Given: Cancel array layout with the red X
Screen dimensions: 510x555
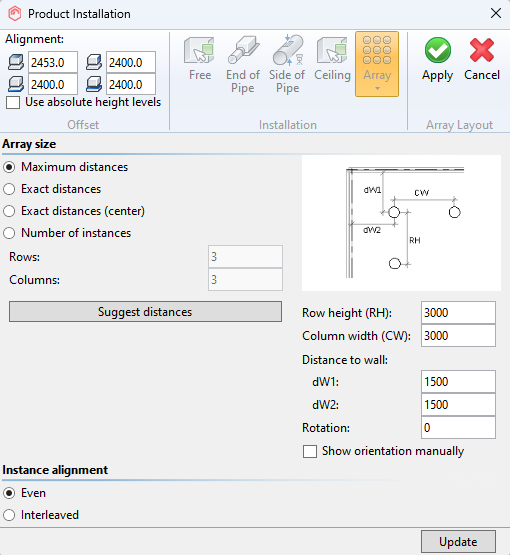Looking at the screenshot, I should click(482, 59).
